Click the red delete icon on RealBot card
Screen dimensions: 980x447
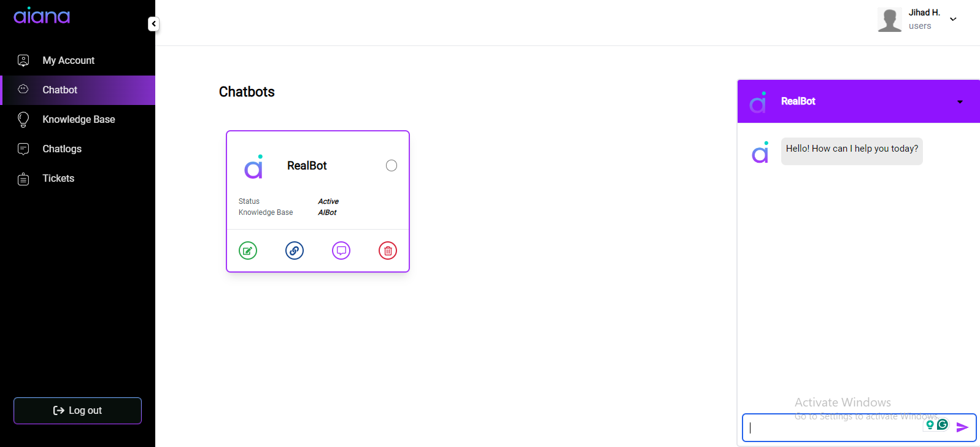(388, 251)
